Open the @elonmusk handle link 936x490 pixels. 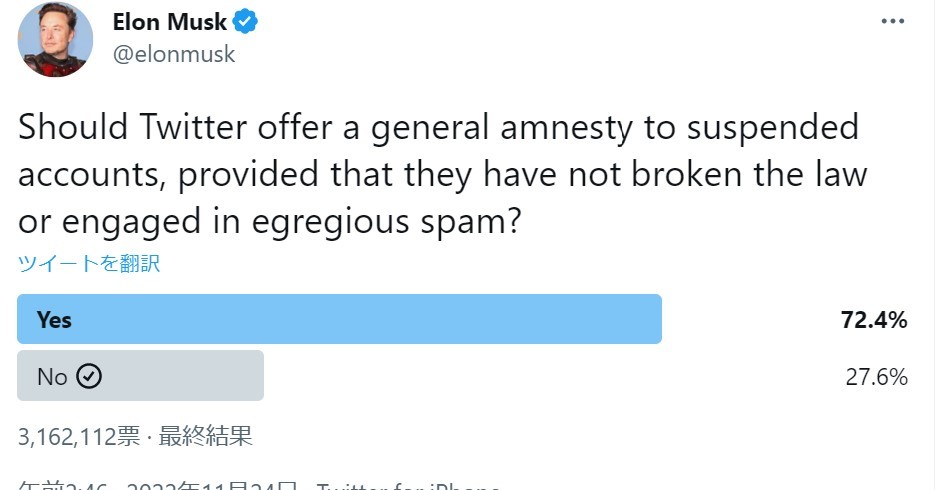pyautogui.click(x=174, y=54)
